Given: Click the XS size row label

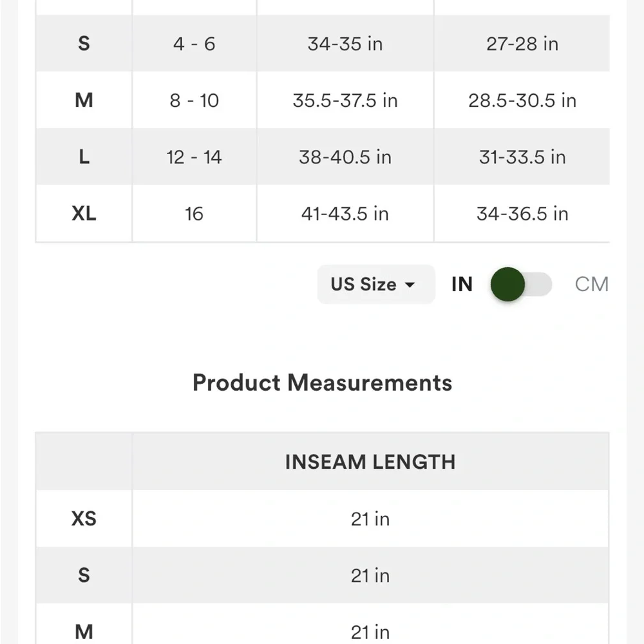Looking at the screenshot, I should (84, 518).
